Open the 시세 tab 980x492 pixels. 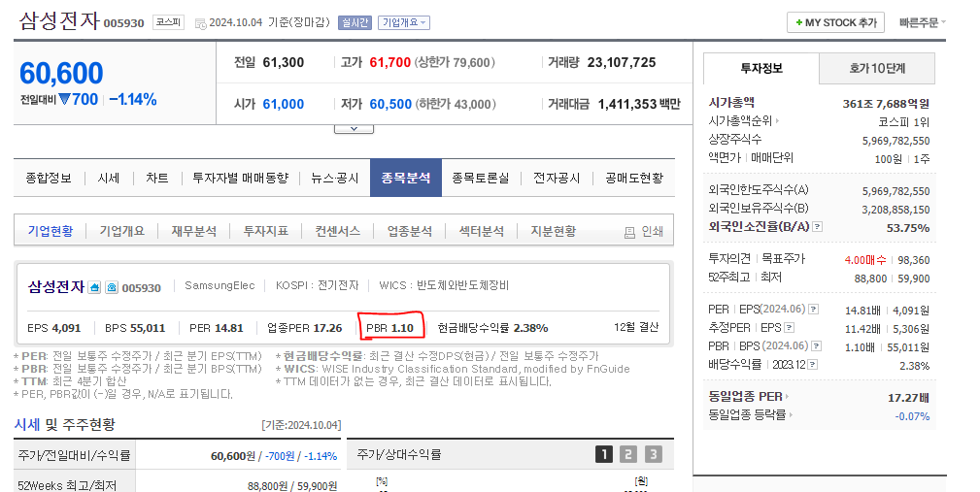pos(109,178)
